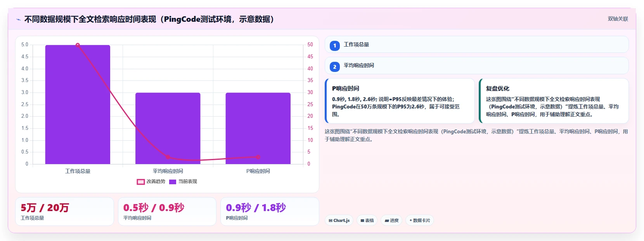Click the 5万 / 20万 stat card
644x241 pixels.
point(64,211)
